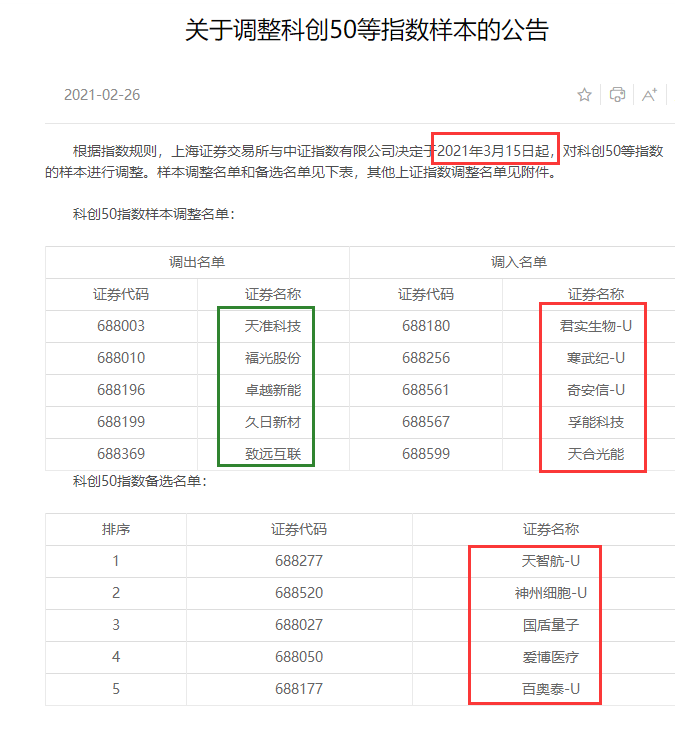Click the print page icon
The width and height of the screenshot is (675, 734).
point(617,95)
